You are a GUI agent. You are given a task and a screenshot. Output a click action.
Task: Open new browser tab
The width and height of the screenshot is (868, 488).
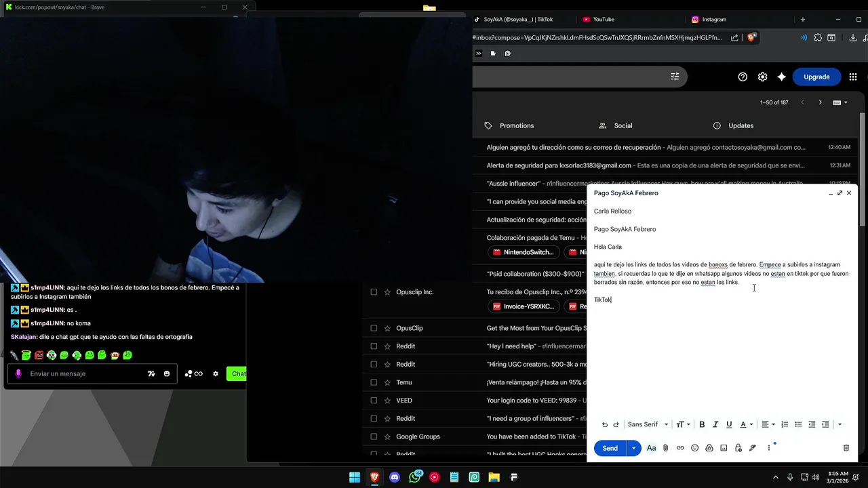[803, 19]
